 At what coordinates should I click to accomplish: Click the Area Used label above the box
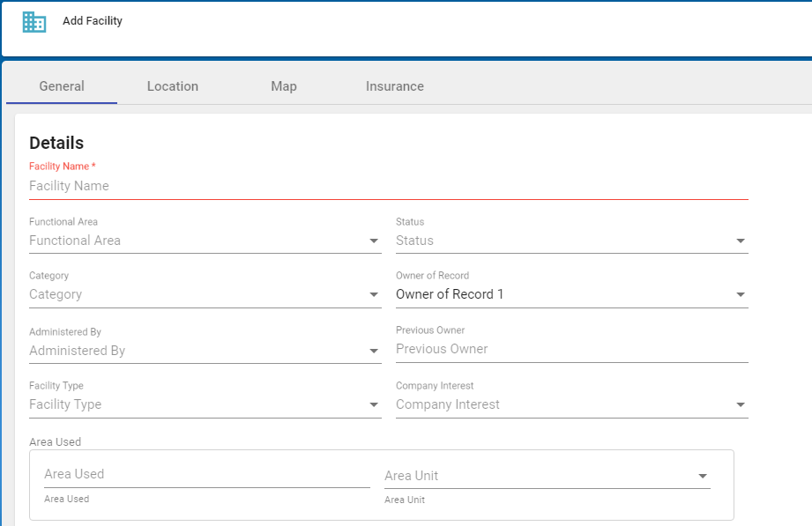click(55, 441)
